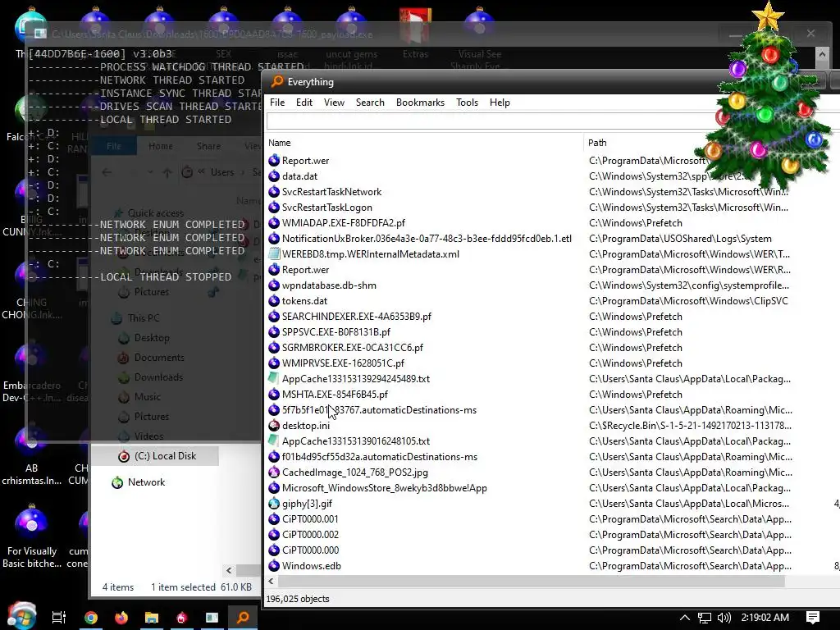Click the Microsoft_WindowsStore_8wekyb3d8bbwe!App file name

385,488
